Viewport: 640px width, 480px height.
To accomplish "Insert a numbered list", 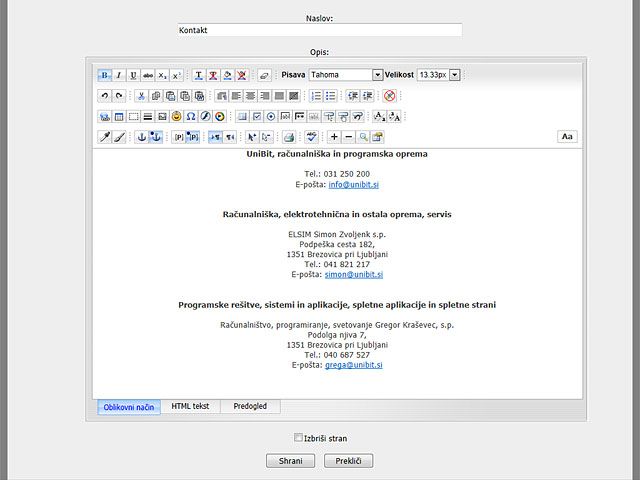I will tap(316, 96).
